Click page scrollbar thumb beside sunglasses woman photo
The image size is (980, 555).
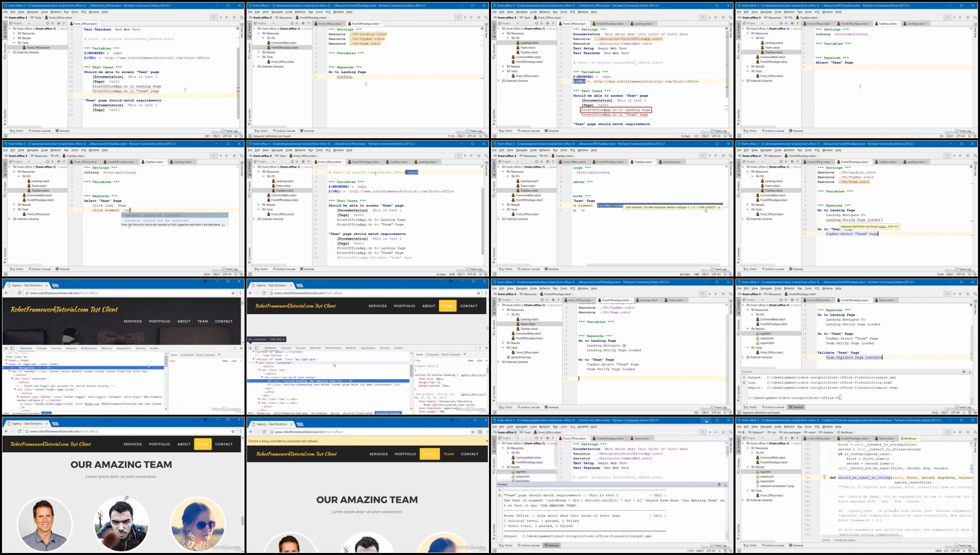click(242, 521)
